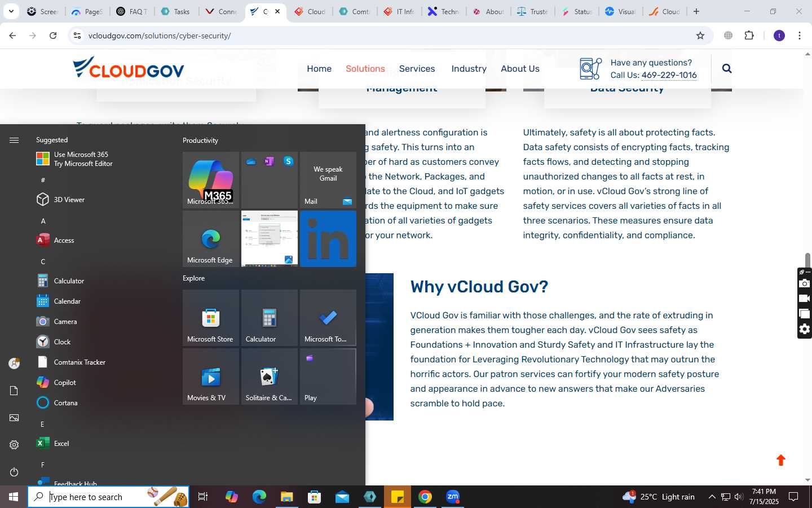Open the screenshot thumbnail tile

[270, 239]
